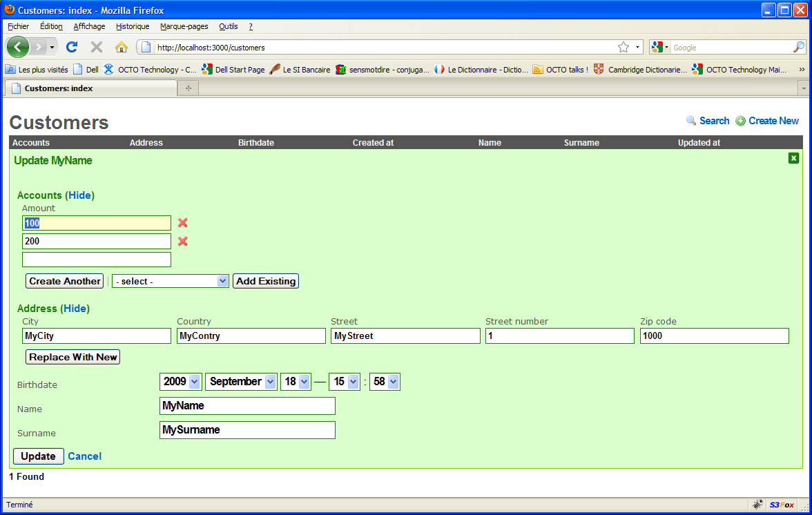Open the Outils menu
812x515 pixels.
228,26
